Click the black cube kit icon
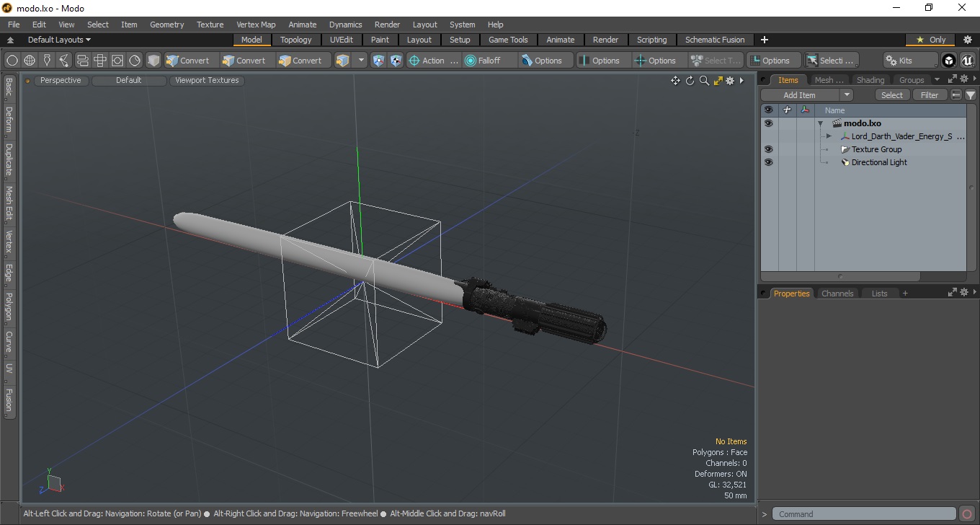980x525 pixels. [949, 61]
